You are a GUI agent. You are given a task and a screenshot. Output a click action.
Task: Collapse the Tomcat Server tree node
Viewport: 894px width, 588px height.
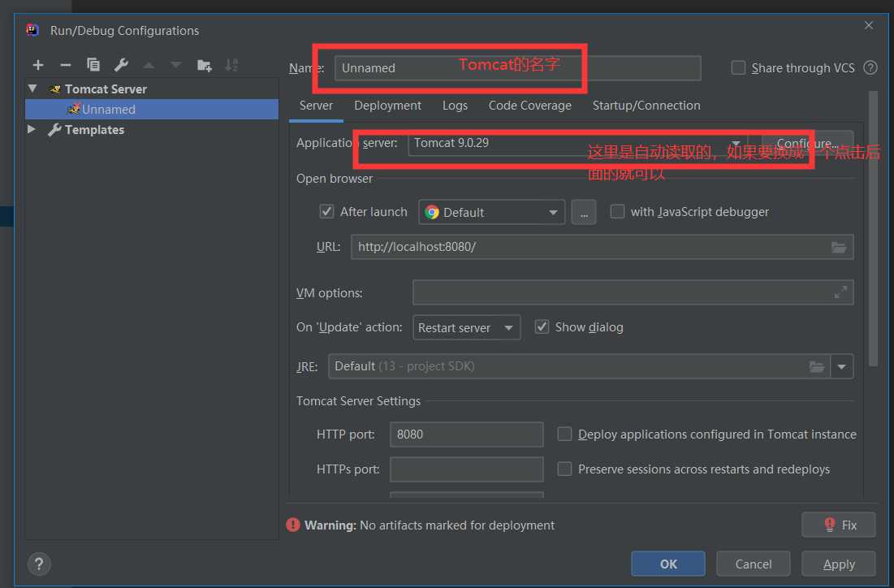pos(32,89)
